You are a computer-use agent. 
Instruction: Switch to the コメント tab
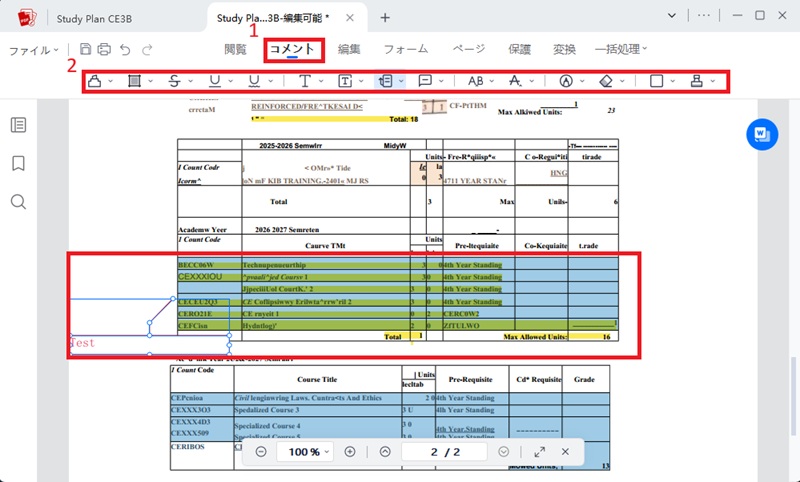click(x=292, y=49)
